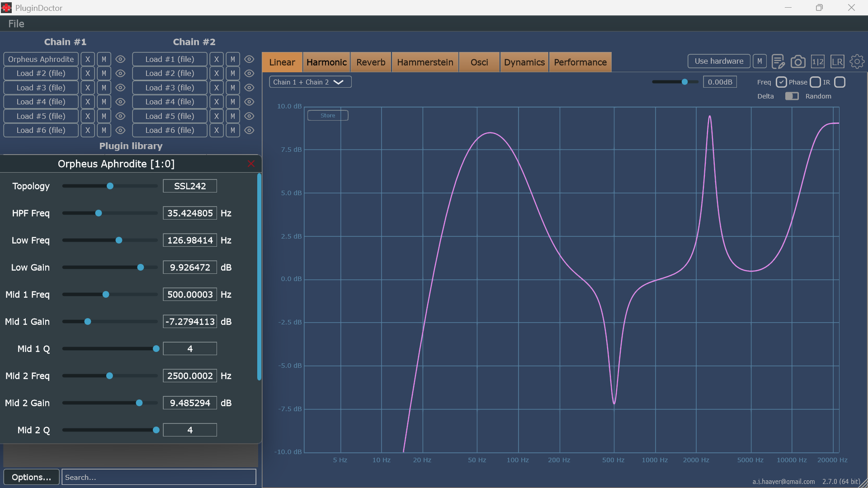Click the output gain slider near 0.00dB
868x488 pixels.
point(684,82)
